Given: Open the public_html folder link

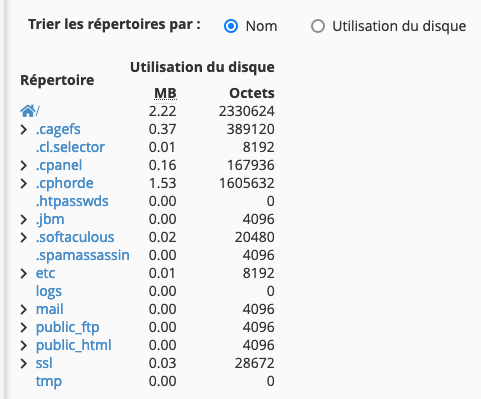Looking at the screenshot, I should (74, 345).
